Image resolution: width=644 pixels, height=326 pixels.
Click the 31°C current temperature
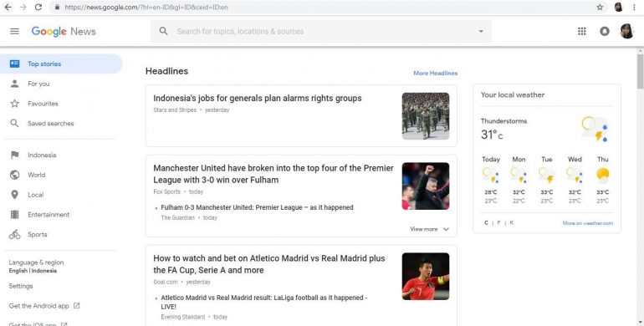point(492,135)
